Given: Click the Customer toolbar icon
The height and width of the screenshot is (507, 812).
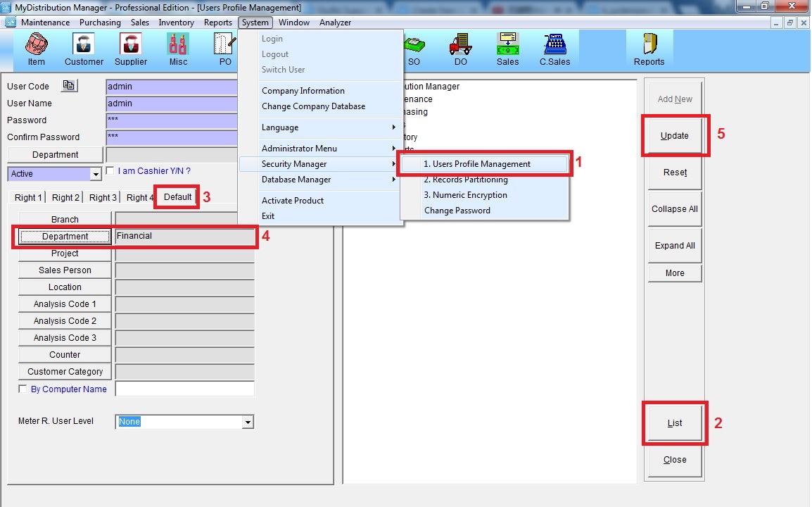Looking at the screenshot, I should coord(84,48).
